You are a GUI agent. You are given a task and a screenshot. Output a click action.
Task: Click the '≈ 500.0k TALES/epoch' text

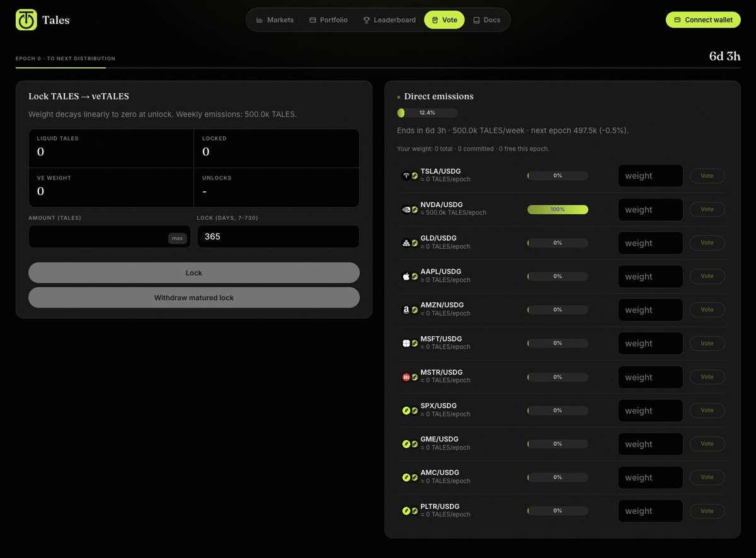pos(454,213)
